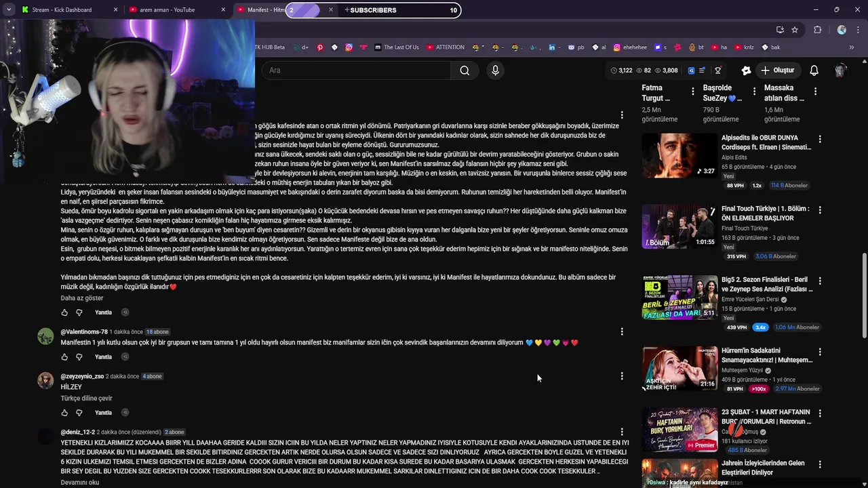Image resolution: width=868 pixels, height=488 pixels.
Task: Open the Pinterest bookmark
Action: tap(320, 47)
